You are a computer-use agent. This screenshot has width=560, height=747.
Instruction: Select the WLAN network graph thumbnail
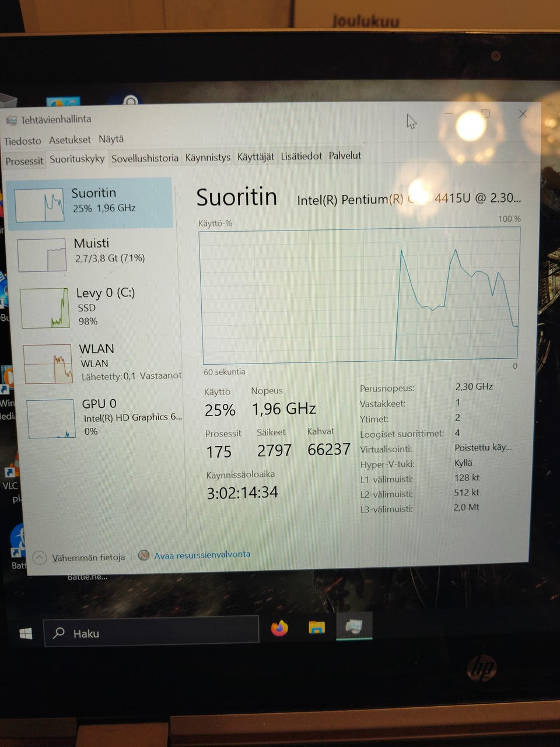point(48,364)
